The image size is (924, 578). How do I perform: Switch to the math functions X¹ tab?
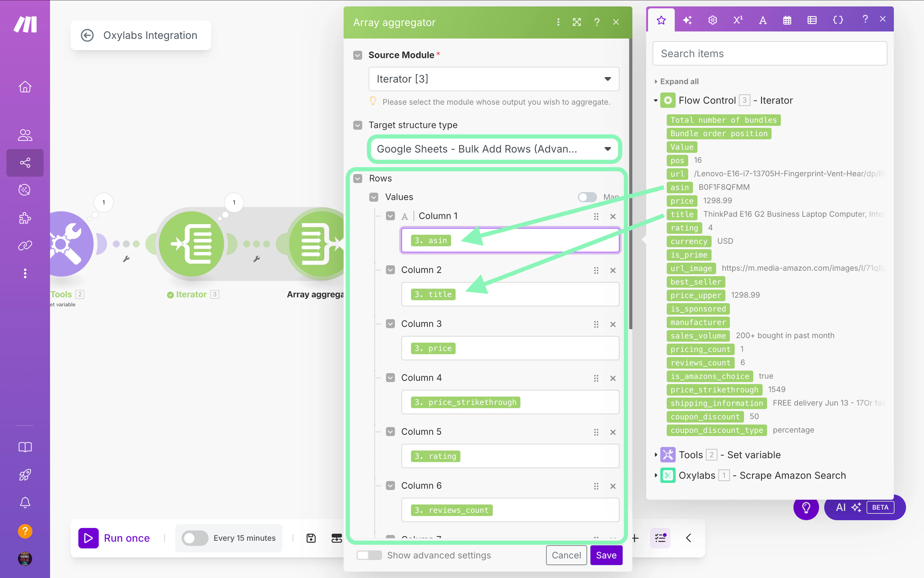click(x=738, y=20)
